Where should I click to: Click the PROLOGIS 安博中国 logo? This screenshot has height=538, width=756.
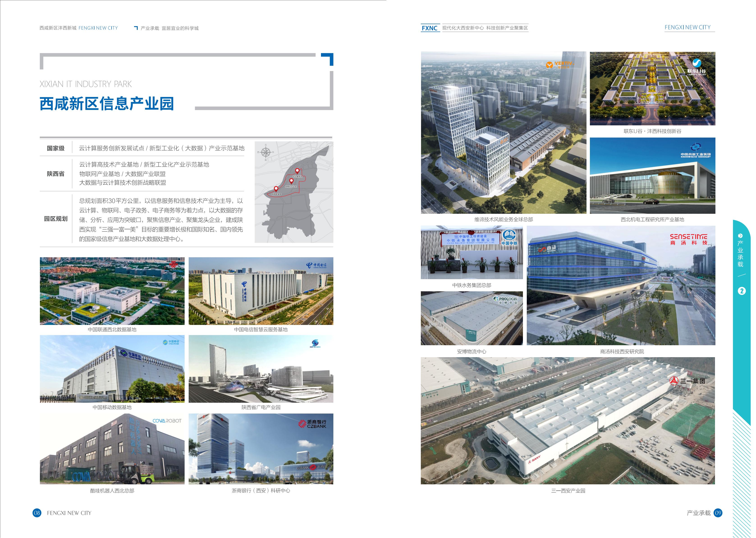(505, 300)
